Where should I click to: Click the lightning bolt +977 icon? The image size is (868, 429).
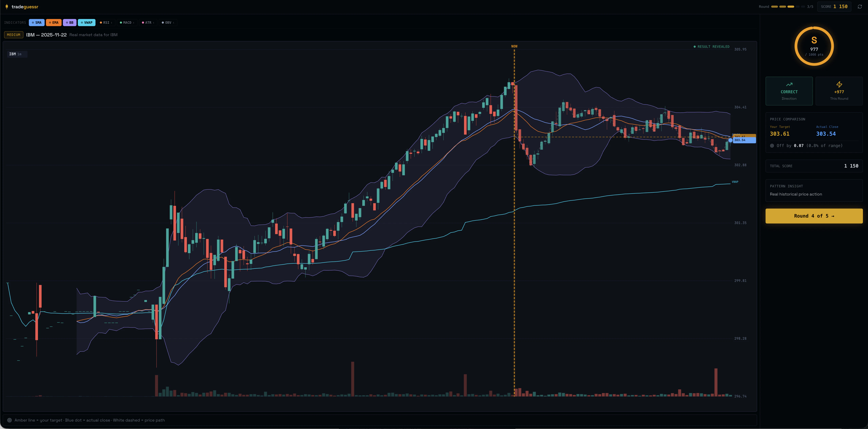(x=839, y=84)
